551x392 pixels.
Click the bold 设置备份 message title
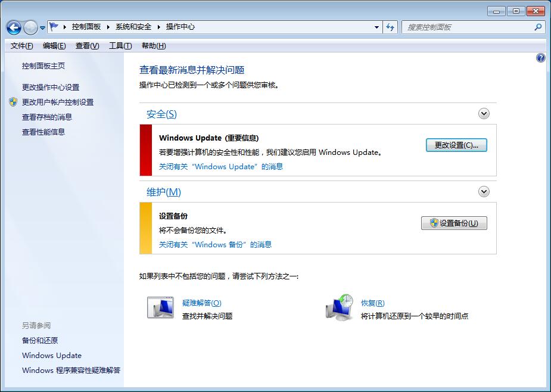coord(173,216)
